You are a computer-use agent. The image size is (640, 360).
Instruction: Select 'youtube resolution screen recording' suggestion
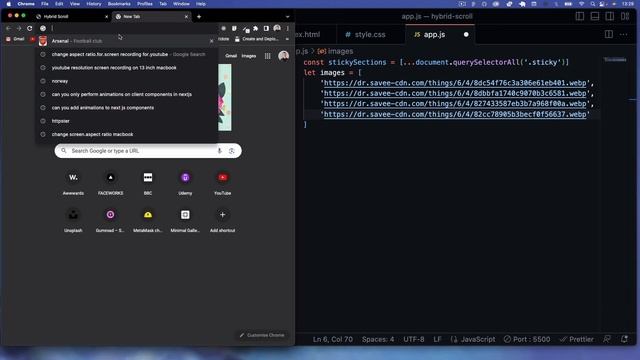[126, 68]
